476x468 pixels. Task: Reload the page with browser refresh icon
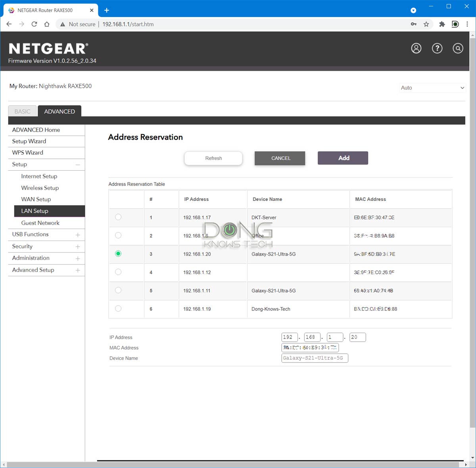[x=34, y=24]
